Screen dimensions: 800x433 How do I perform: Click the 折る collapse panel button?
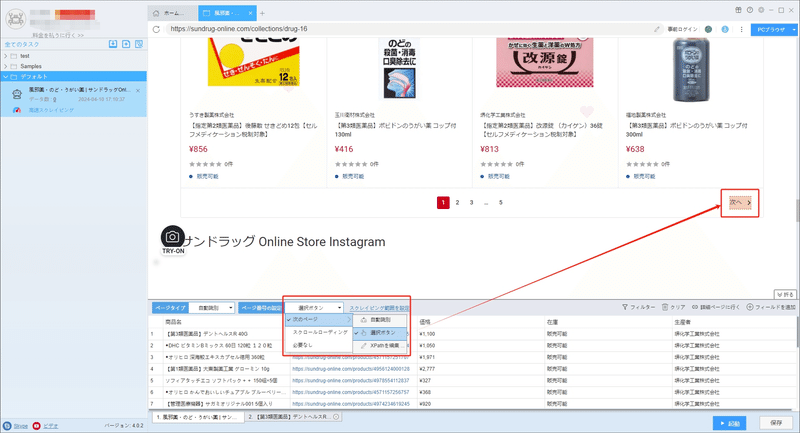[785, 295]
